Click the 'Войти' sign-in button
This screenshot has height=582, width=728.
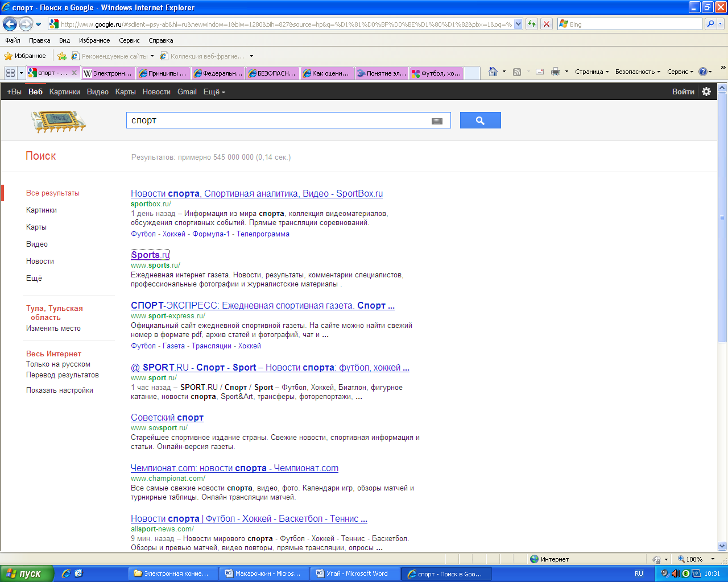(683, 92)
